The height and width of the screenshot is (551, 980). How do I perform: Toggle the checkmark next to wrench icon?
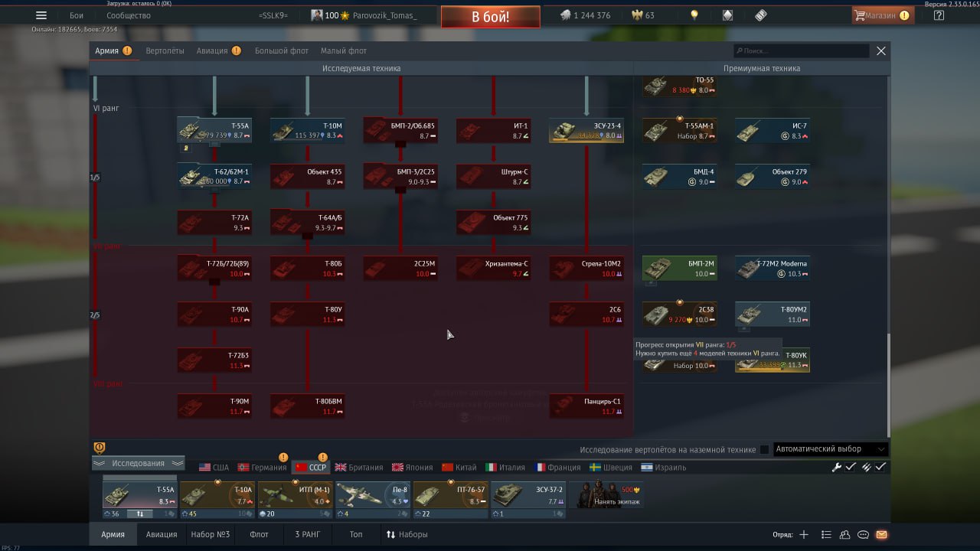[x=851, y=467]
